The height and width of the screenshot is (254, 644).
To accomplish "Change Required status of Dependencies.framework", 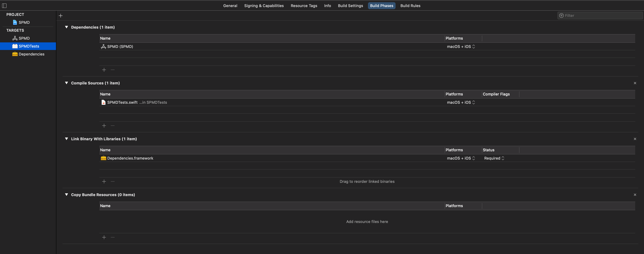I will point(494,158).
